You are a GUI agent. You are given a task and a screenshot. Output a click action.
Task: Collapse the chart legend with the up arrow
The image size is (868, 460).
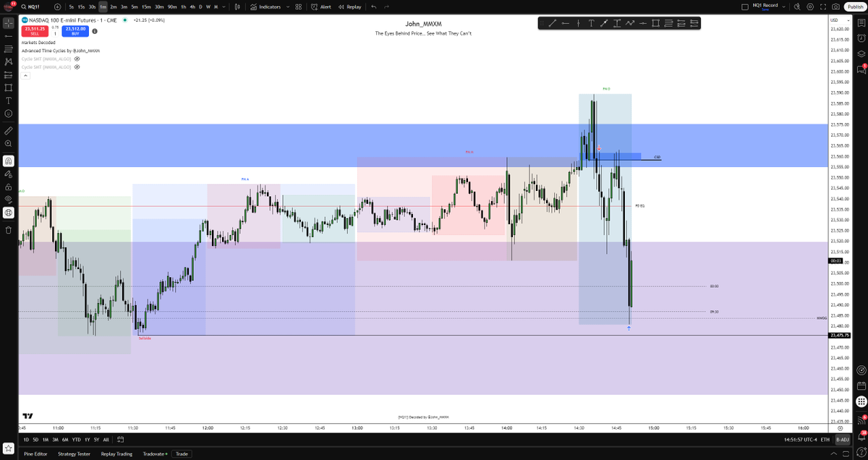click(25, 75)
